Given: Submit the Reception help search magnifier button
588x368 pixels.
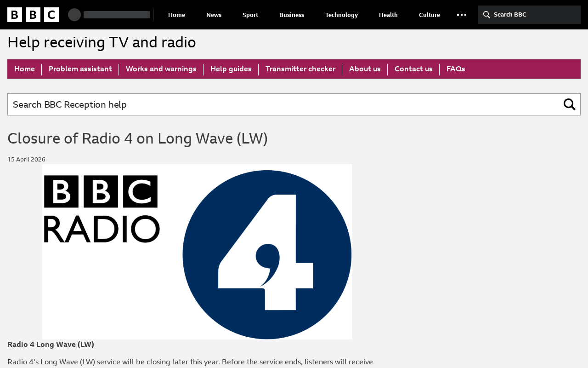Looking at the screenshot, I should [570, 104].
